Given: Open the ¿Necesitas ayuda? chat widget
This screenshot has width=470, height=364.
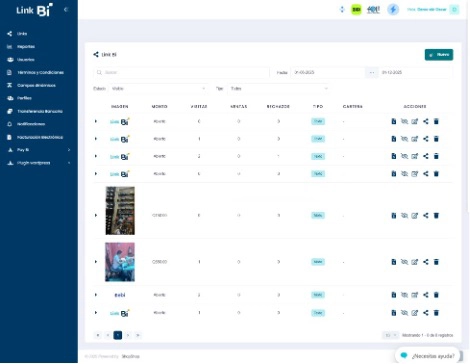Looking at the screenshot, I should pyautogui.click(x=428, y=356).
